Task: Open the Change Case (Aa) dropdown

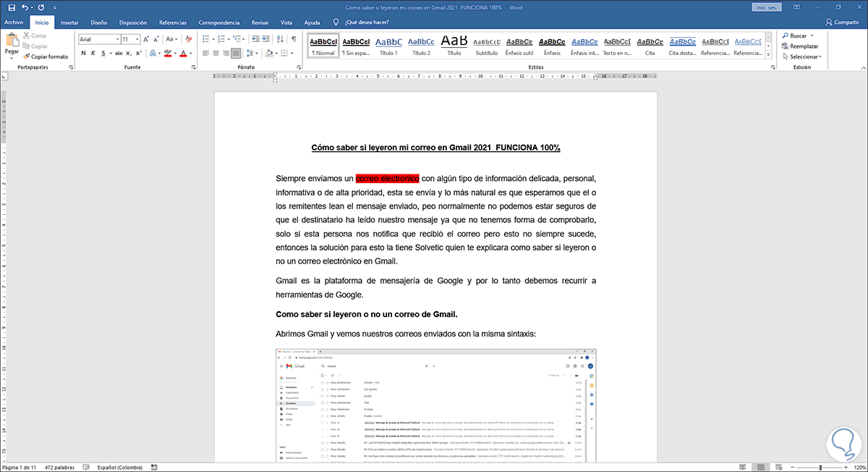Action: point(171,39)
